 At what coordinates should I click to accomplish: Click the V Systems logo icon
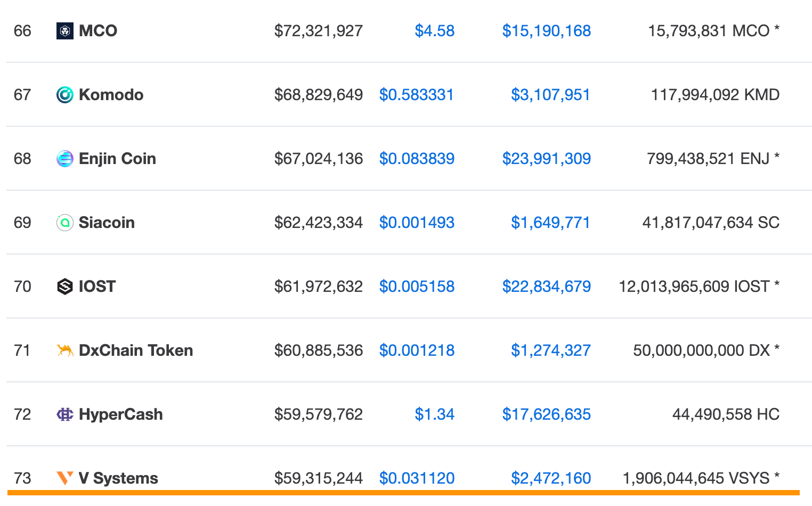pos(65,478)
